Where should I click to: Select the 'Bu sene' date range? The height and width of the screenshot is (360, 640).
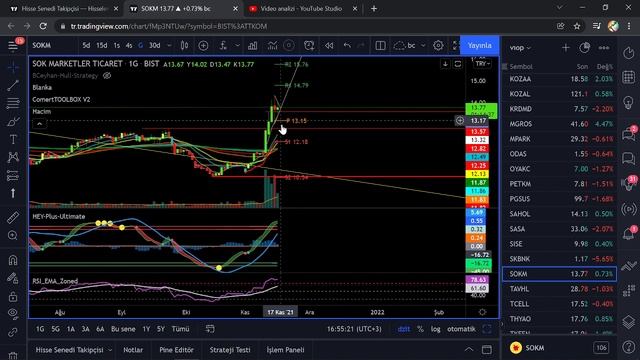(123, 329)
